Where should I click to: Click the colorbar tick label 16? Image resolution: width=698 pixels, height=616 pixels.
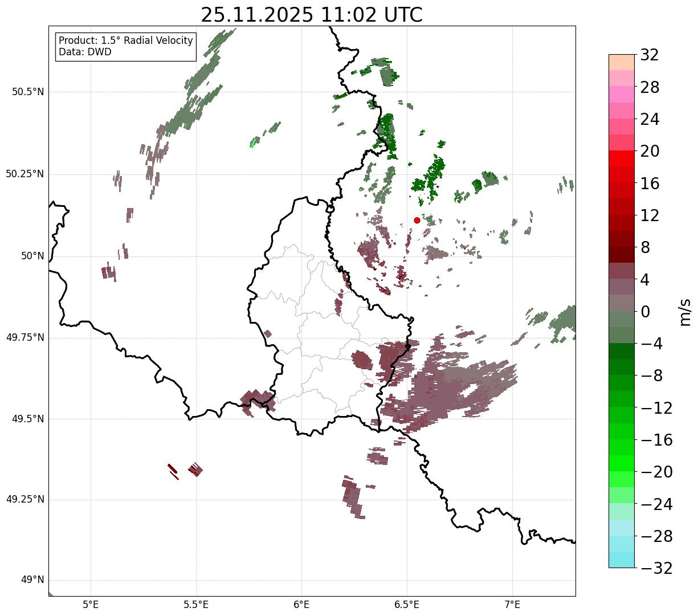click(650, 183)
